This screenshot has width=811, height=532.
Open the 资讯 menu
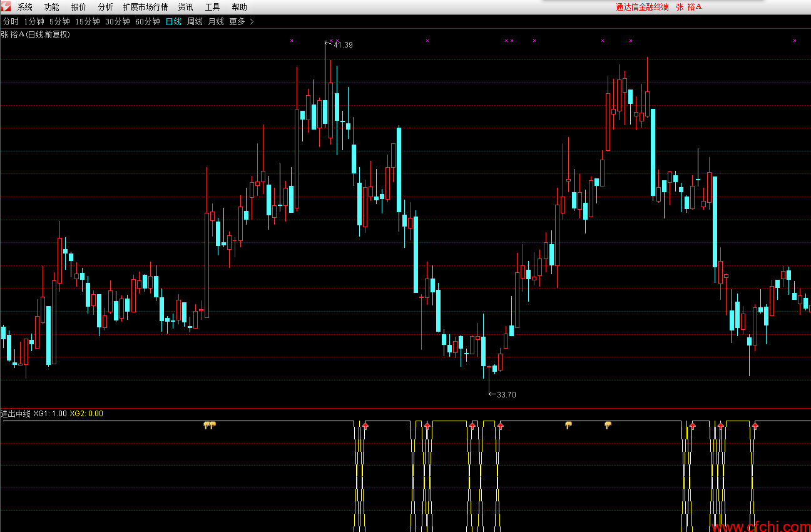185,7
